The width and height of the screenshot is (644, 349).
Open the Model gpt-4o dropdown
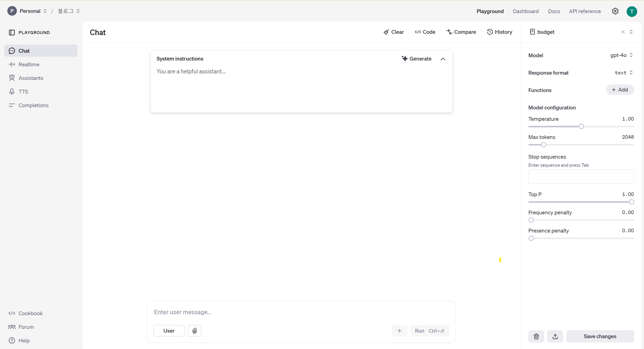pos(621,55)
